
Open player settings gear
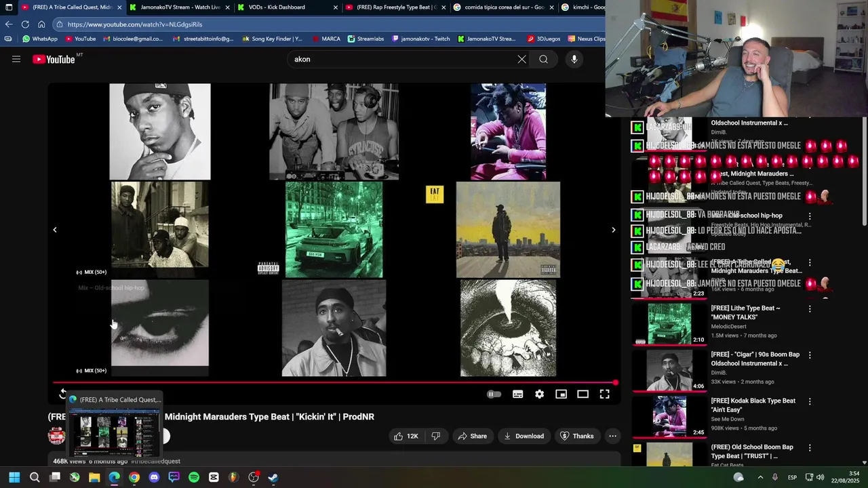pos(539,394)
